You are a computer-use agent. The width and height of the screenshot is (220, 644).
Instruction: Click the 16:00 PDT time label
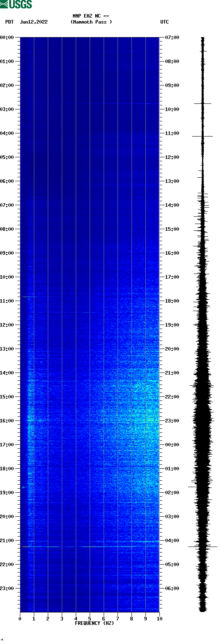pos(7,421)
